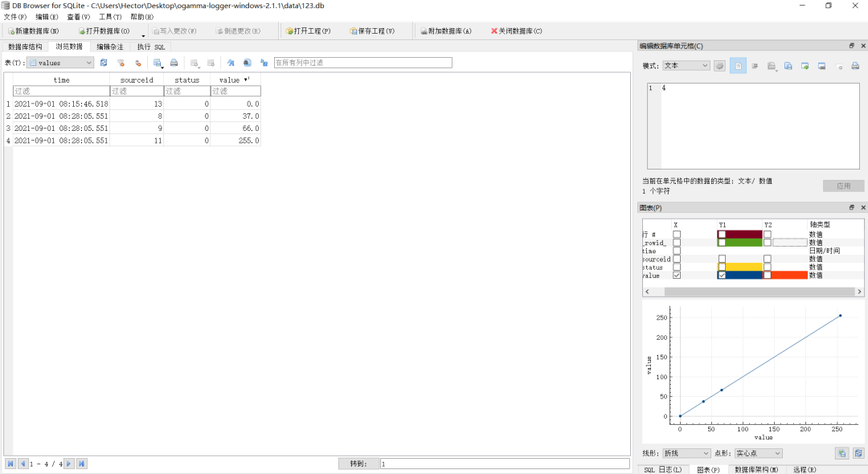Click the gear auto-format icon in cell editor

[719, 66]
